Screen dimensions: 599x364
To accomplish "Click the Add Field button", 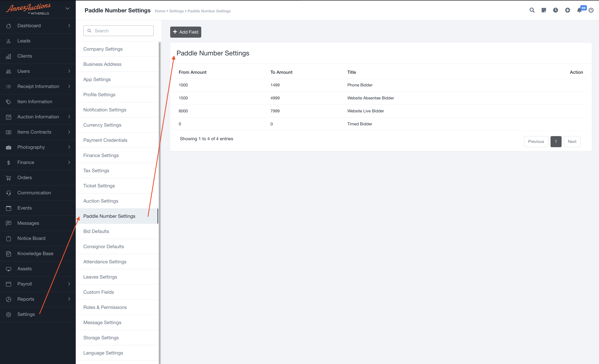I will [186, 32].
